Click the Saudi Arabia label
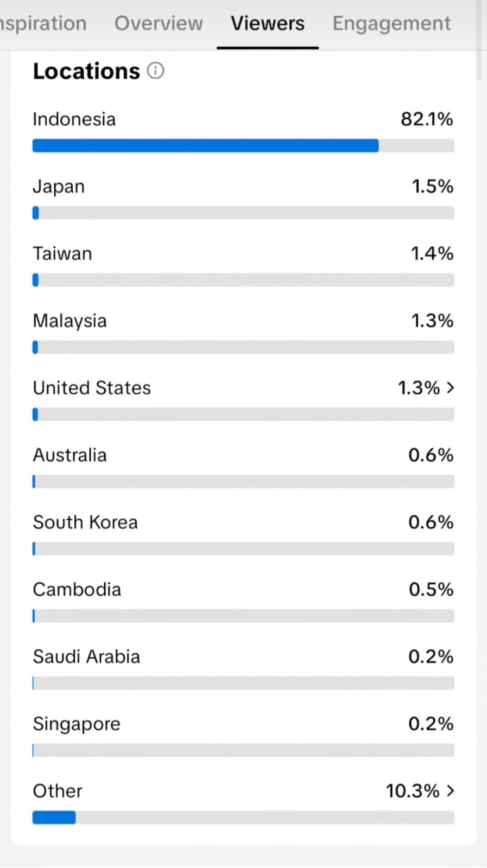Image resolution: width=487 pixels, height=868 pixels. [86, 657]
